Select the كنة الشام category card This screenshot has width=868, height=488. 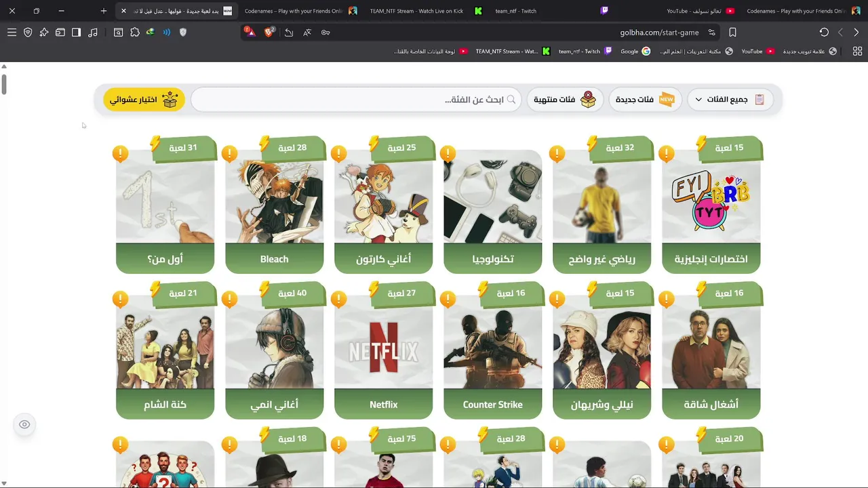[x=165, y=356]
